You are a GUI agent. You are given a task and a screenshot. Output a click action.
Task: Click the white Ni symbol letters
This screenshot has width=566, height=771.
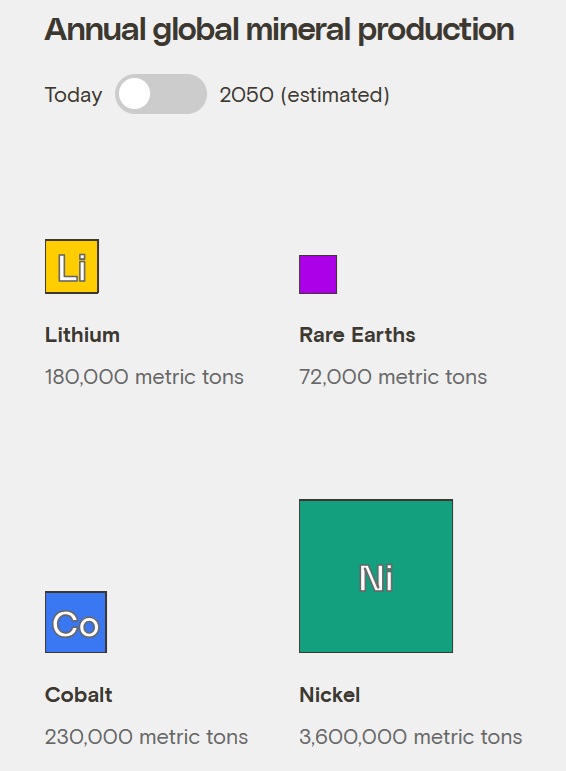coord(376,578)
